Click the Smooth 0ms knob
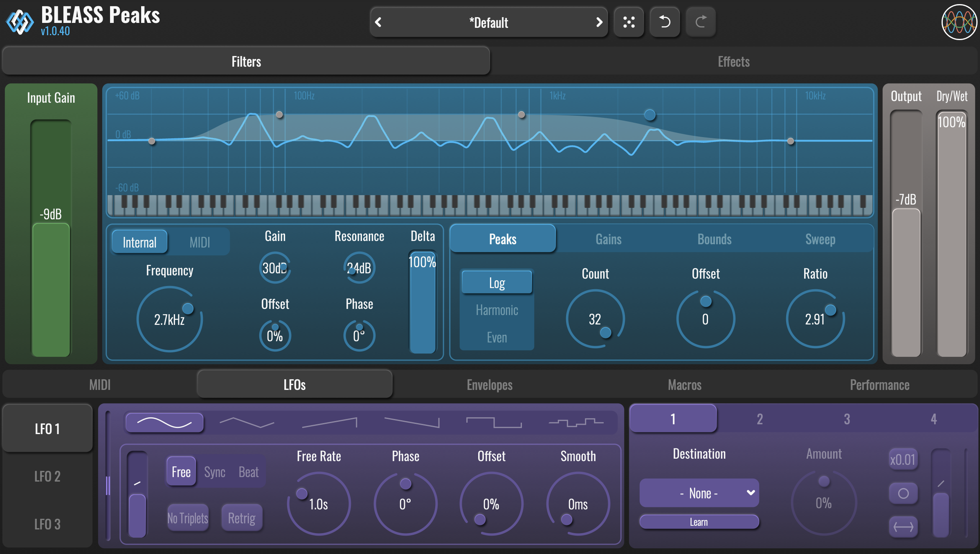This screenshot has height=554, width=980. (578, 504)
